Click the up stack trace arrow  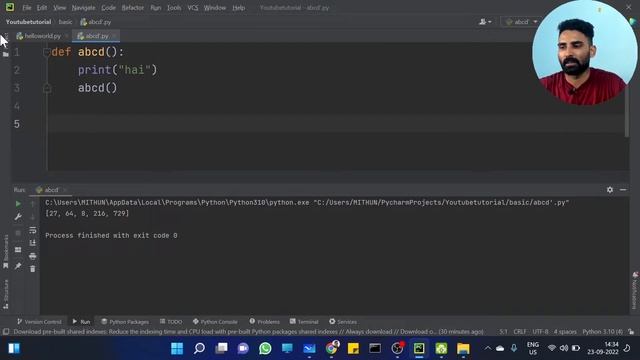[x=33, y=204]
